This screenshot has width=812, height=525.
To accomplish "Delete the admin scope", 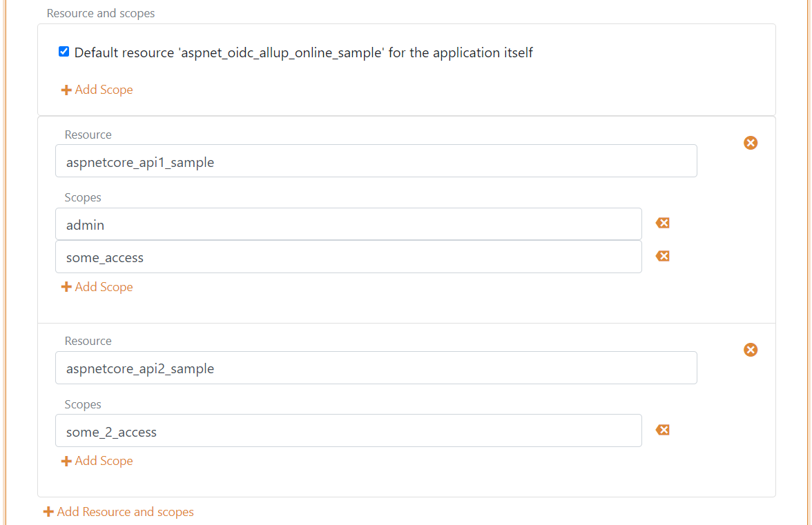I will 662,223.
